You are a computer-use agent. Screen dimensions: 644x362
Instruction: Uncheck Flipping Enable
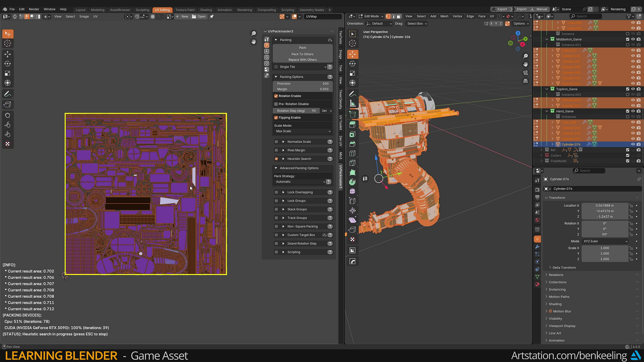[276, 118]
